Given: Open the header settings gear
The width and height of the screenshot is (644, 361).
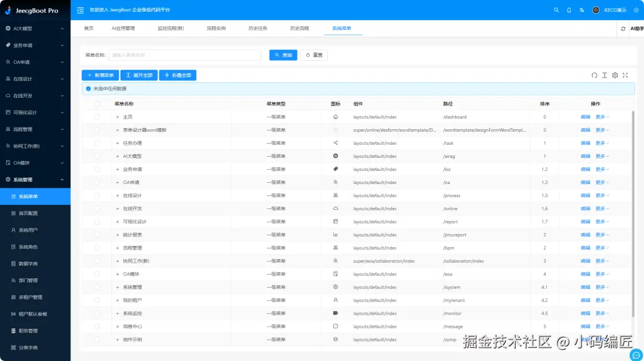Looking at the screenshot, I should point(636,10).
